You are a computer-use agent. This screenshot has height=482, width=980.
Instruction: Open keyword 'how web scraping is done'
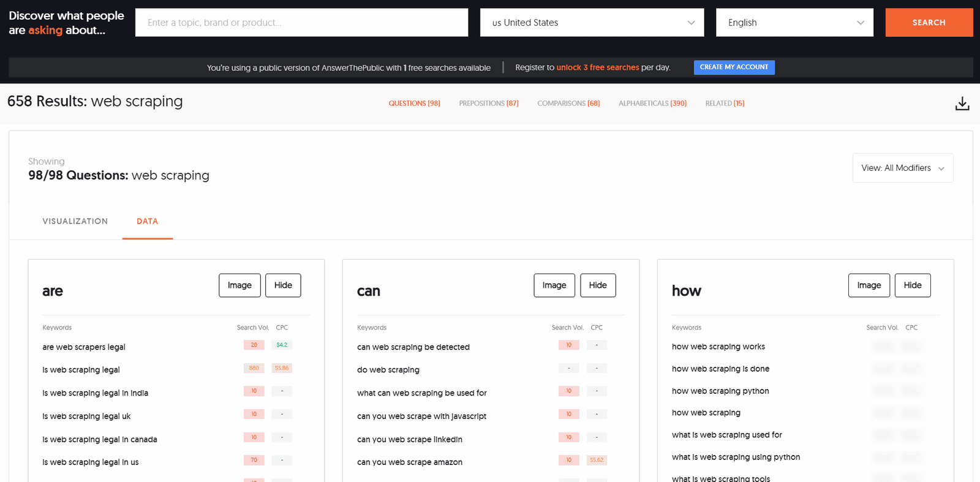[x=721, y=369]
